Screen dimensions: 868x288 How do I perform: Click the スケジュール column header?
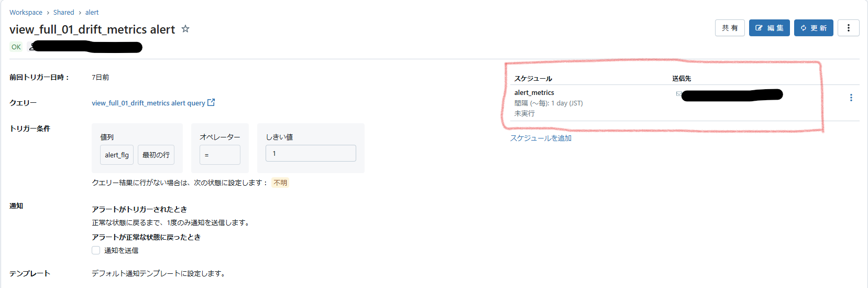[533, 78]
